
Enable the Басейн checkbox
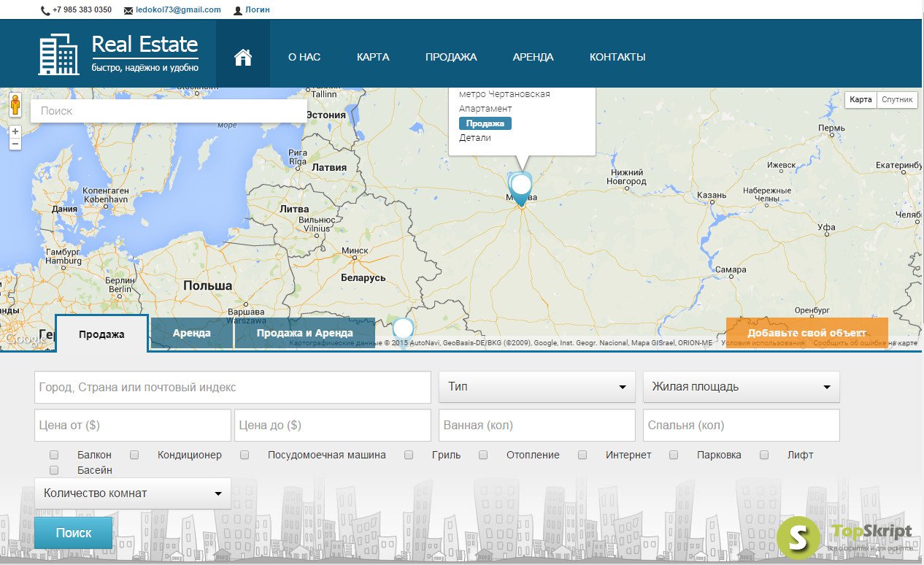click(x=54, y=470)
